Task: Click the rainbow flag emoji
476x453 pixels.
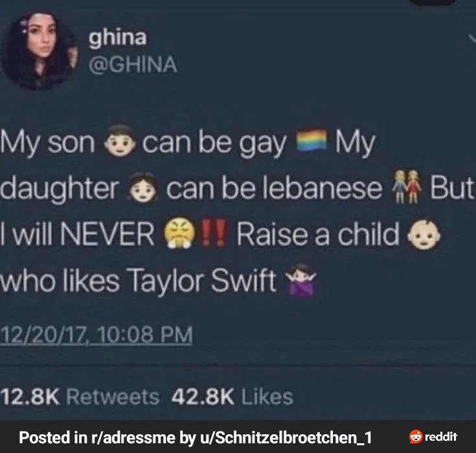Action: pyautogui.click(x=311, y=140)
